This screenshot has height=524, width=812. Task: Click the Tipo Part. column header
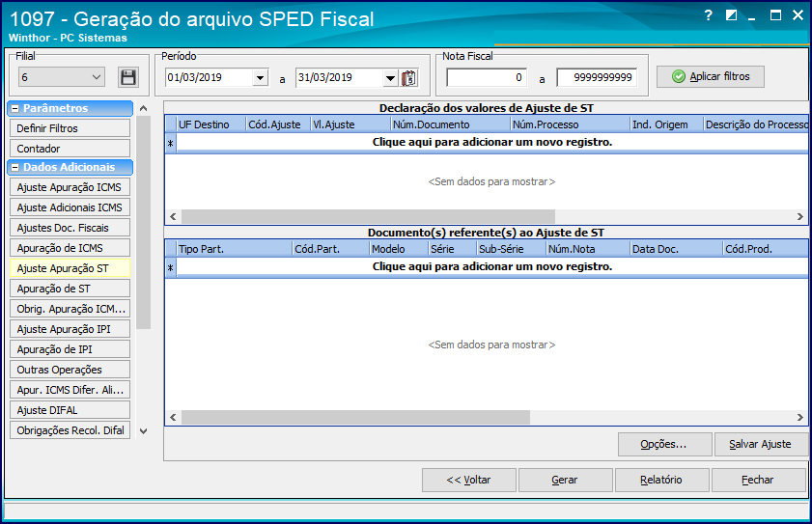pos(235,249)
